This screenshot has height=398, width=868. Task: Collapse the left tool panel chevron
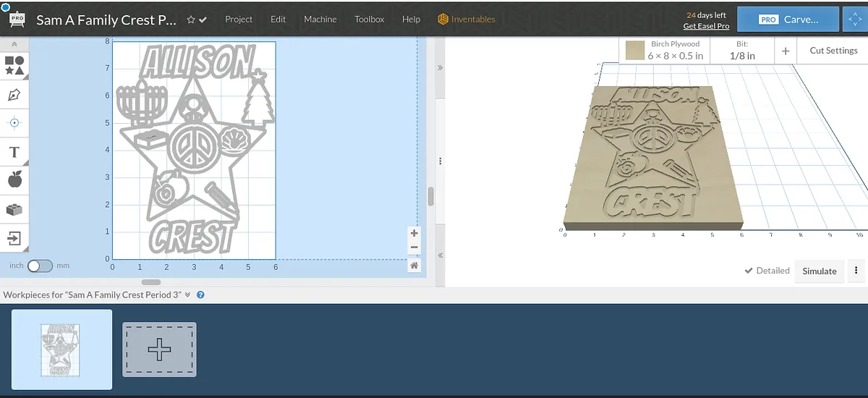pos(14,44)
